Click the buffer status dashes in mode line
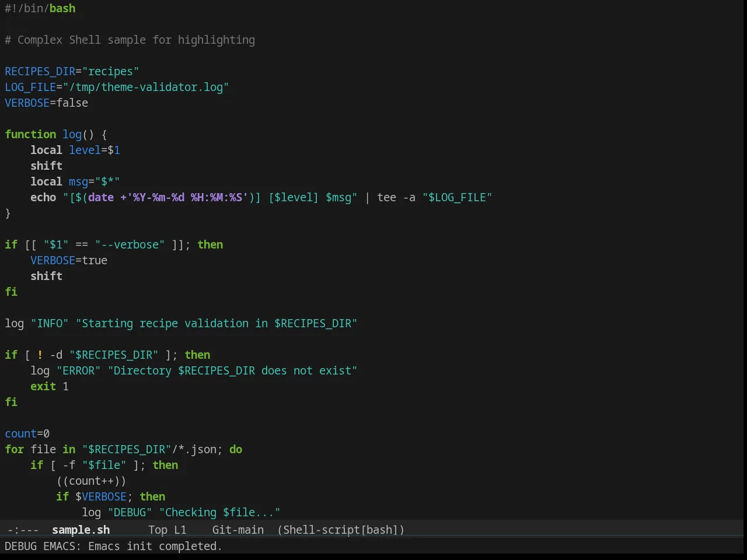747x560 pixels. pyautogui.click(x=23, y=530)
